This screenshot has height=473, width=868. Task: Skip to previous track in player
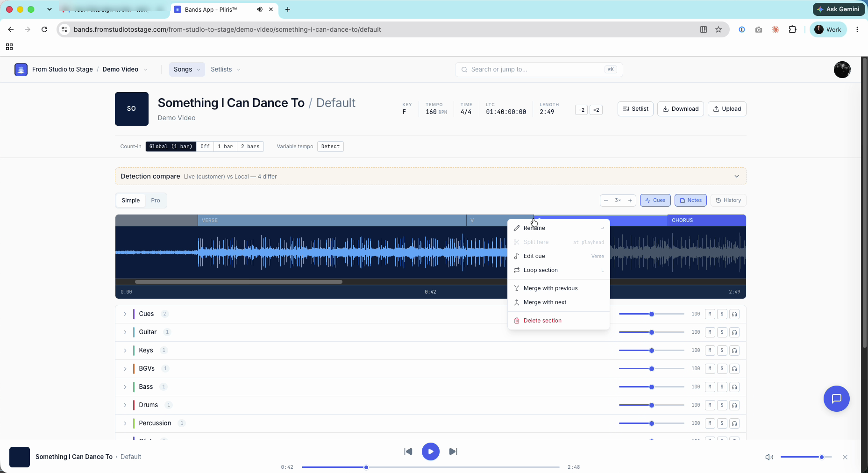tap(408, 451)
